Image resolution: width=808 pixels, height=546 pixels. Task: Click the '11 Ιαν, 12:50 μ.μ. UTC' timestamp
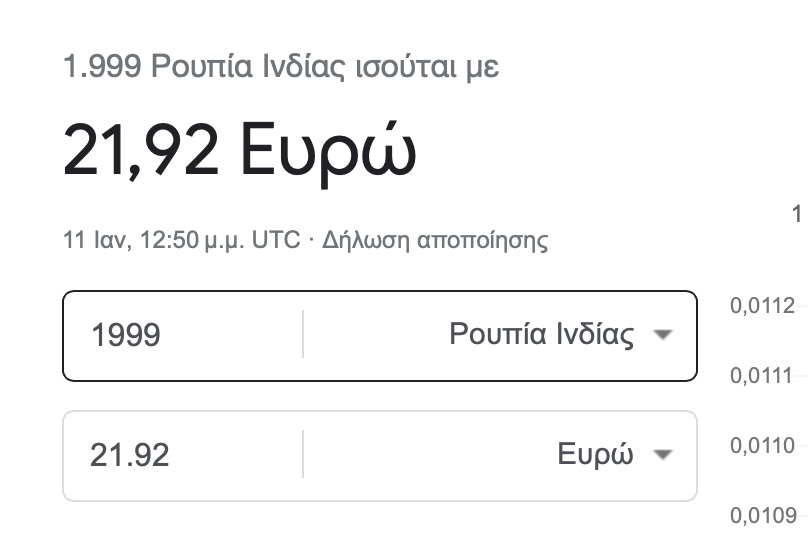(x=181, y=241)
